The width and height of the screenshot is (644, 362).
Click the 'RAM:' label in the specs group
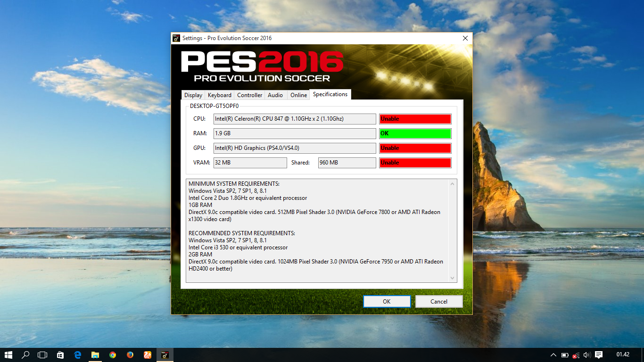pos(200,133)
